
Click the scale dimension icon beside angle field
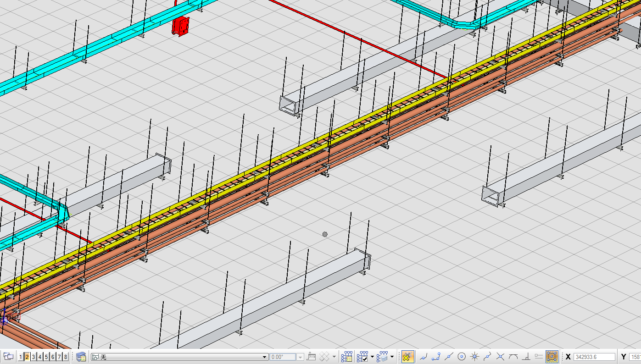pos(311,357)
